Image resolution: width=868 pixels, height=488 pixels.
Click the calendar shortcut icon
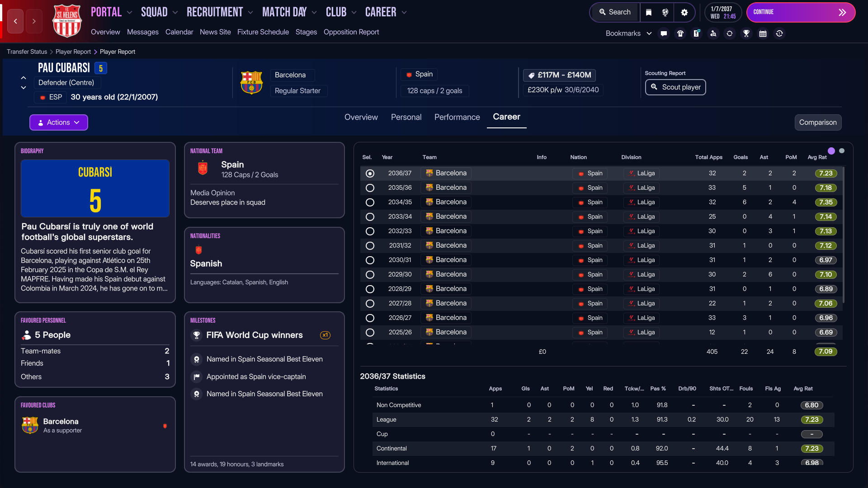pos(763,33)
